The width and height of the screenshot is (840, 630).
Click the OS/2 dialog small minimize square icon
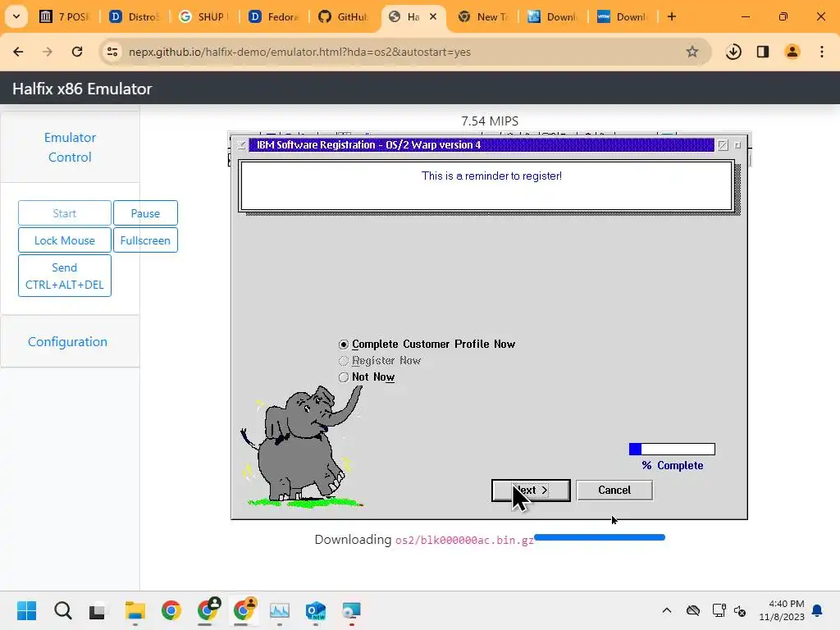pyautogui.click(x=737, y=145)
